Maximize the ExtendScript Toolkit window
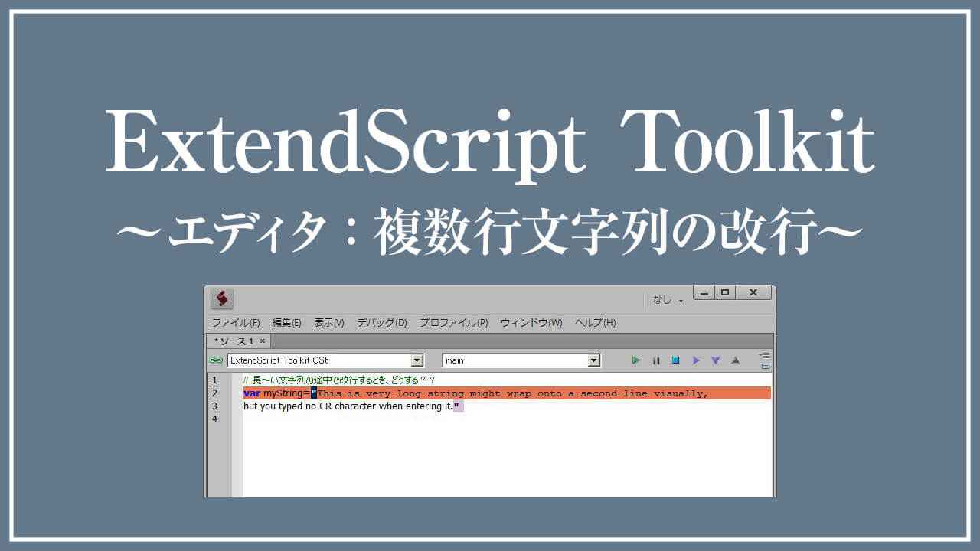The height and width of the screenshot is (551, 980). click(725, 292)
